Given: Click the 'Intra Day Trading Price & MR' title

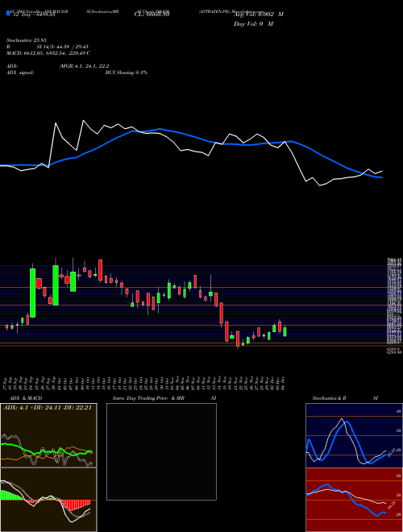Looking at the screenshot, I should (148, 398).
